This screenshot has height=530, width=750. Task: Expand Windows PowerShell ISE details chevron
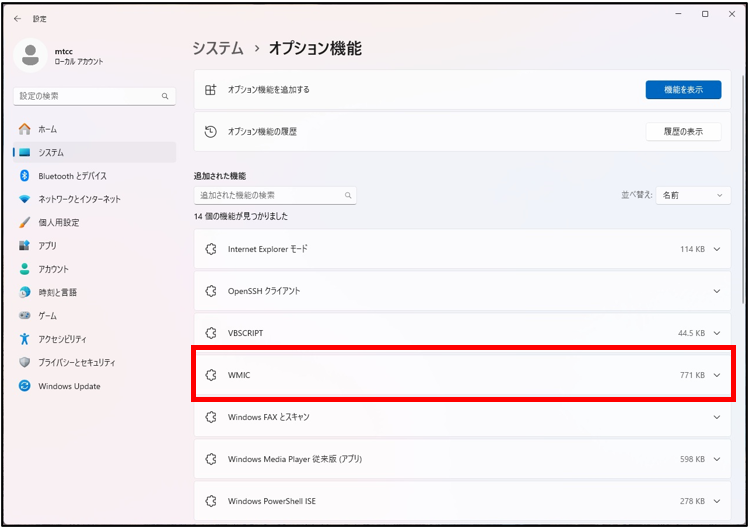[717, 501]
